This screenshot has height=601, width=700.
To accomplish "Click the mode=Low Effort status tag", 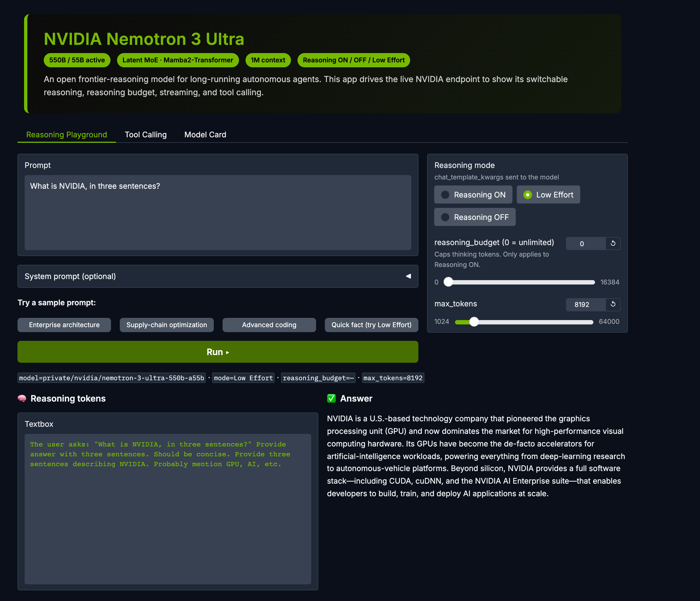I will click(243, 378).
